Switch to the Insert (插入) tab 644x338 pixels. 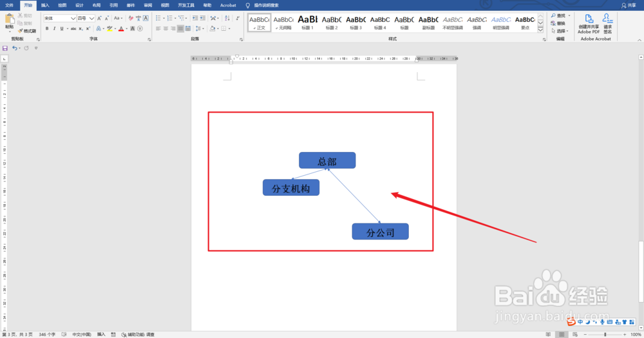pos(45,5)
